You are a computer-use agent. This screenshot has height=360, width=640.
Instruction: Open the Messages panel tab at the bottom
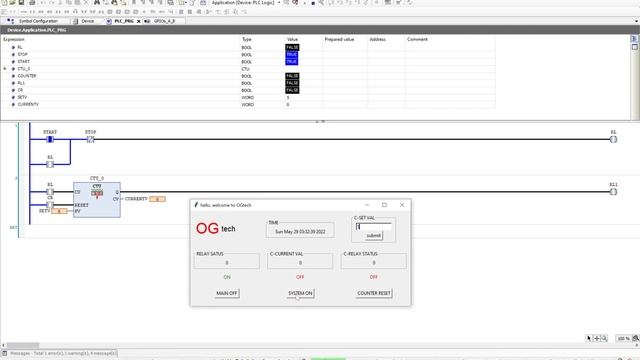coord(60,353)
